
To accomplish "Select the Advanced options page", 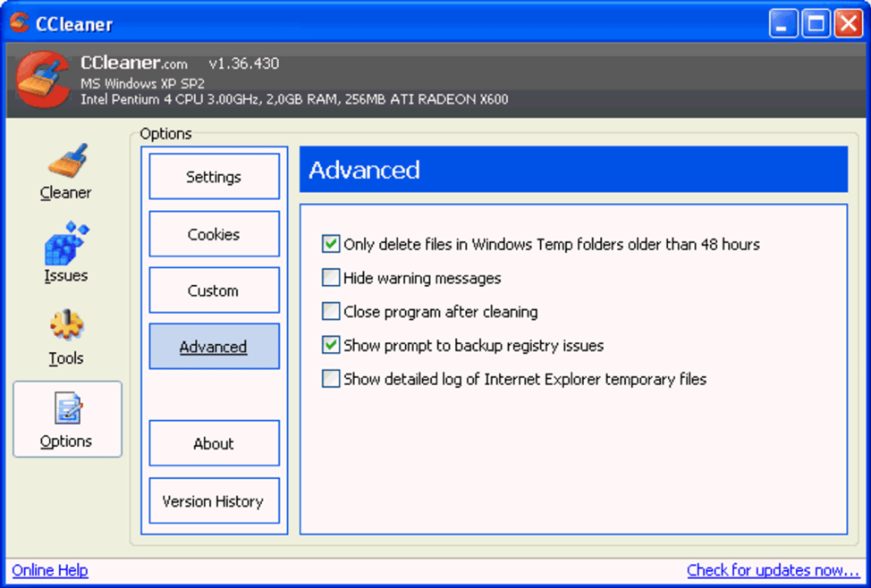I will click(x=214, y=347).
